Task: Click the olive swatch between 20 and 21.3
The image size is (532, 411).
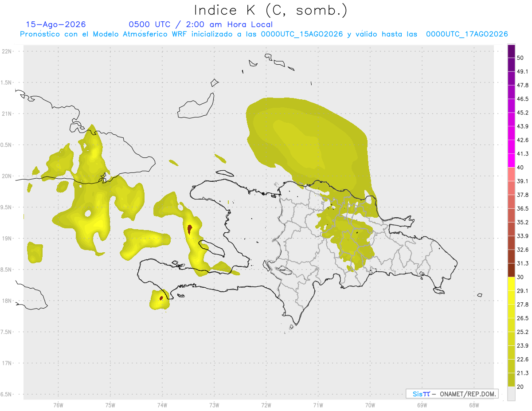Action: [511, 380]
